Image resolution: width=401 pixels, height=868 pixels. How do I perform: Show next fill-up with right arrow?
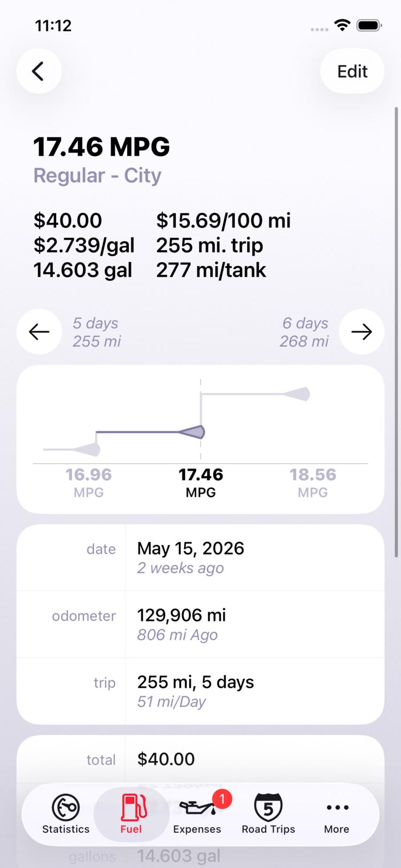tap(361, 332)
